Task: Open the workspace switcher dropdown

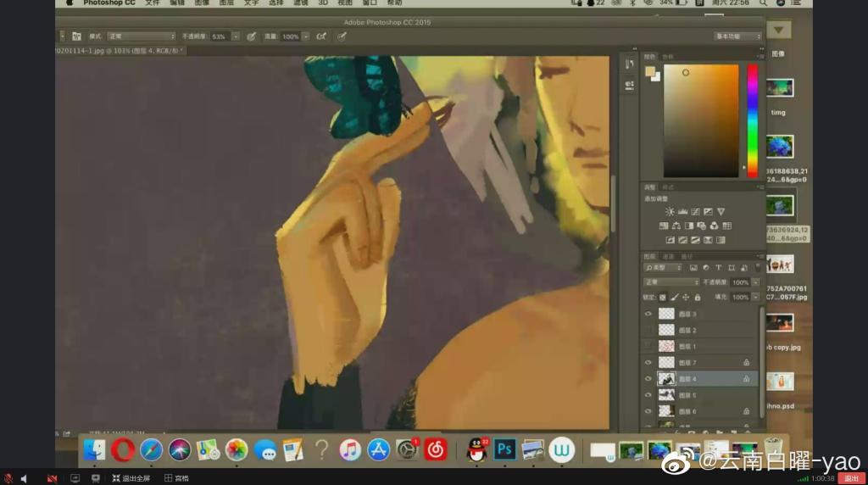Action: (x=737, y=36)
